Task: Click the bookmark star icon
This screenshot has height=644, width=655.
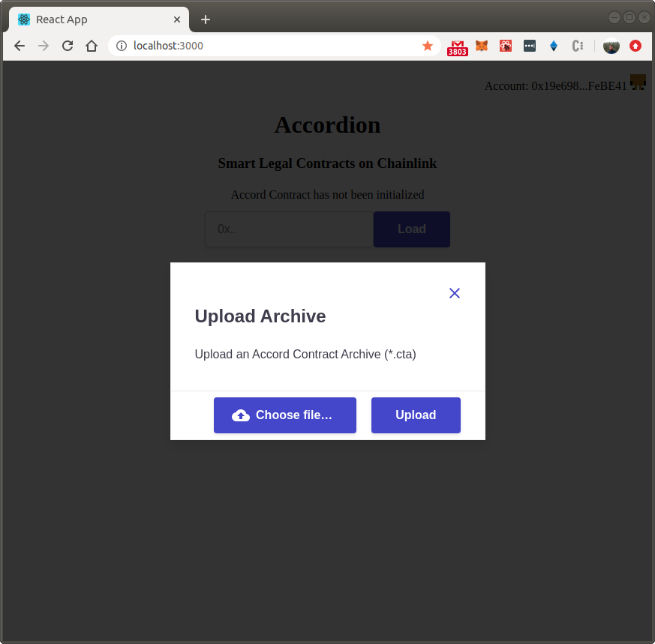Action: pyautogui.click(x=428, y=46)
